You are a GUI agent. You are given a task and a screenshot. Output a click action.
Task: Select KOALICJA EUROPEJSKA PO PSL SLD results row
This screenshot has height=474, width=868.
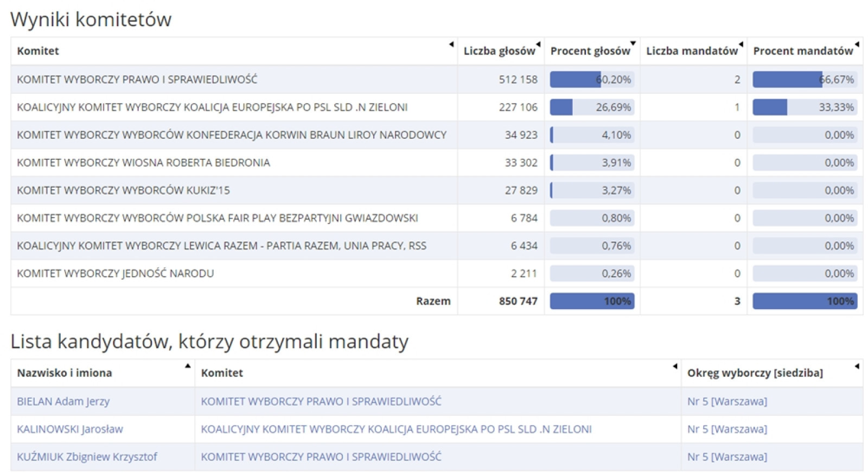(437, 107)
